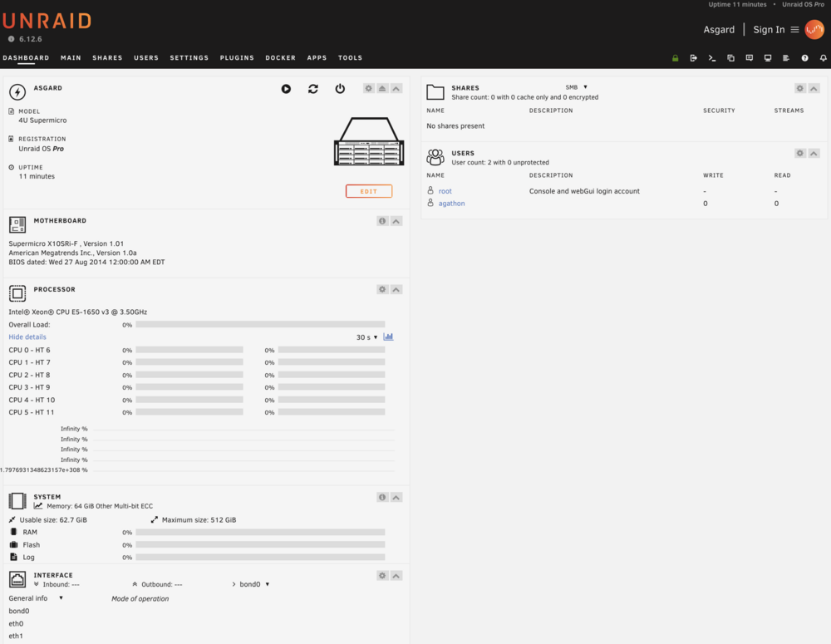Click the Sign In link
This screenshot has width=831, height=644.
769,30
